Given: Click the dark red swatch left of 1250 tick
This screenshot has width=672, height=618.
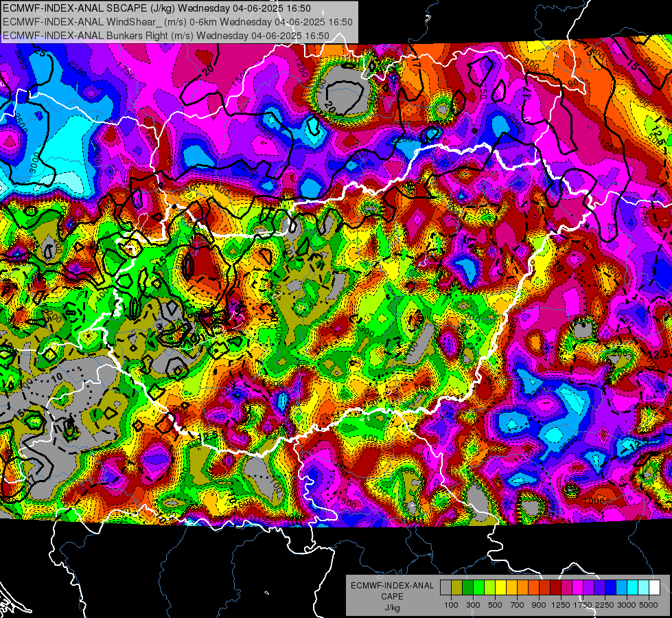Looking at the screenshot, I should [555, 588].
